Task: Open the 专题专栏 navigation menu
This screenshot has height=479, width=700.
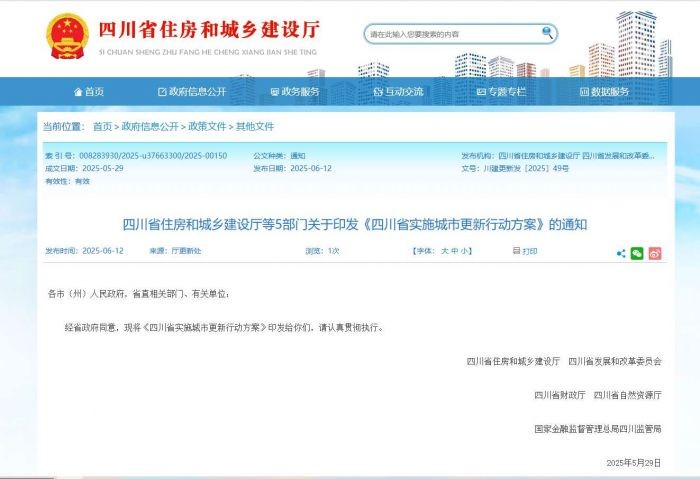Action: point(501,92)
